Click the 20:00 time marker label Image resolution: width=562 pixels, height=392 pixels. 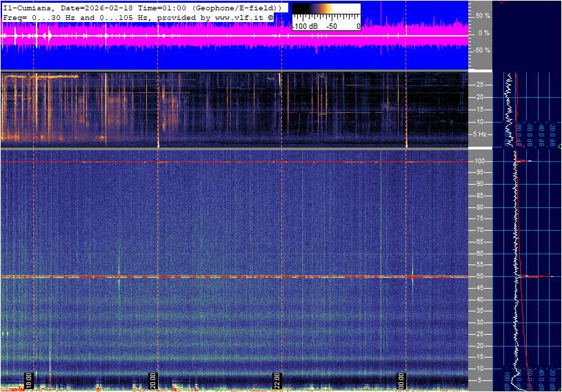(x=153, y=380)
